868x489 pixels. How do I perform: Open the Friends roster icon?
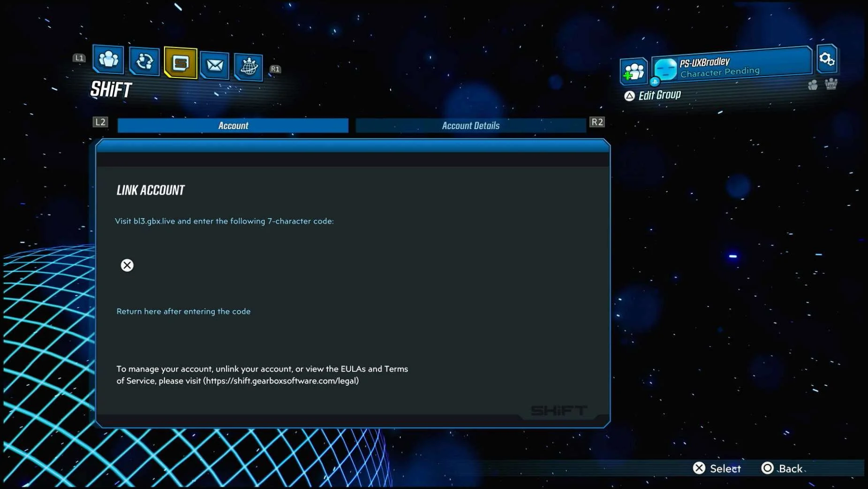point(108,59)
